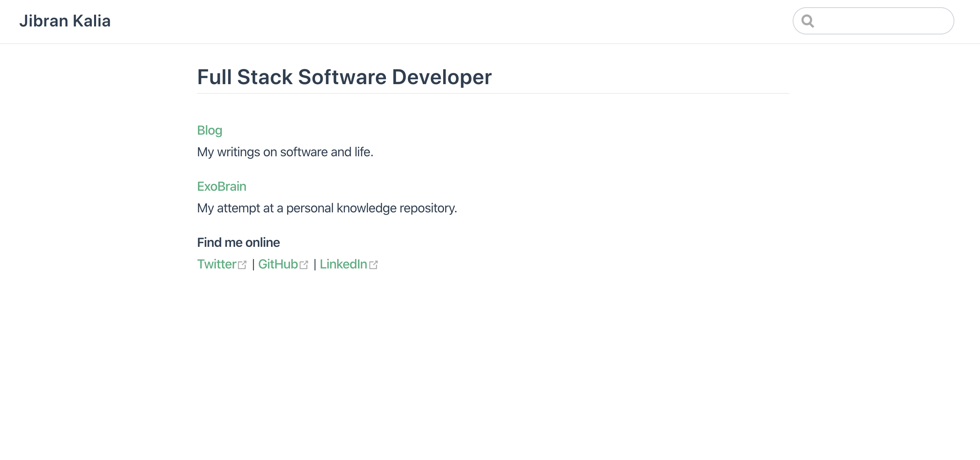Click the external-link icon next to LinkedIn
The image size is (980, 460).
coord(374,264)
